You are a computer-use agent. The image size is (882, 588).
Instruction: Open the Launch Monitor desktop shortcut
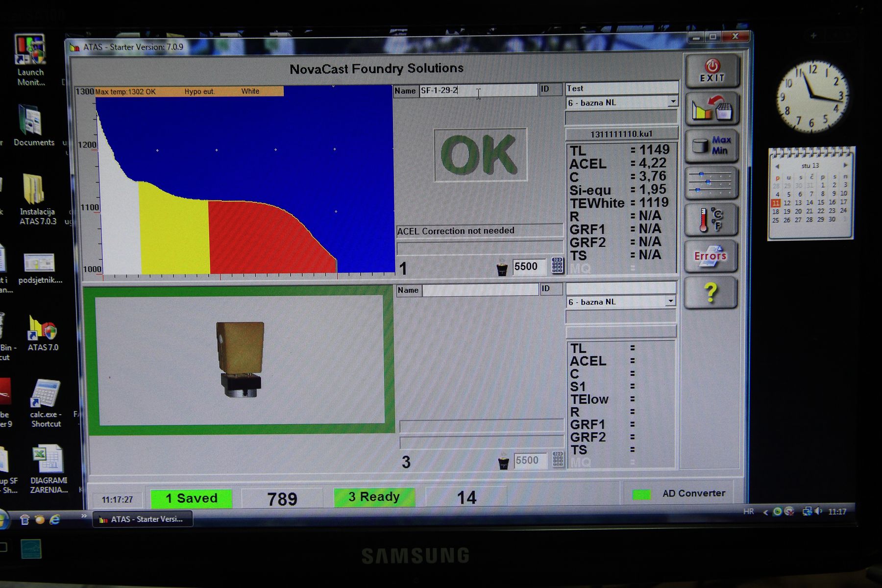[x=30, y=60]
